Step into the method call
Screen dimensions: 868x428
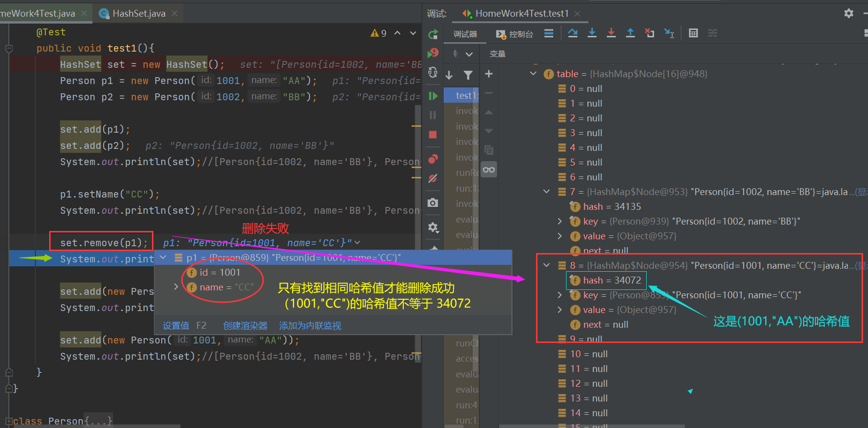(592, 33)
